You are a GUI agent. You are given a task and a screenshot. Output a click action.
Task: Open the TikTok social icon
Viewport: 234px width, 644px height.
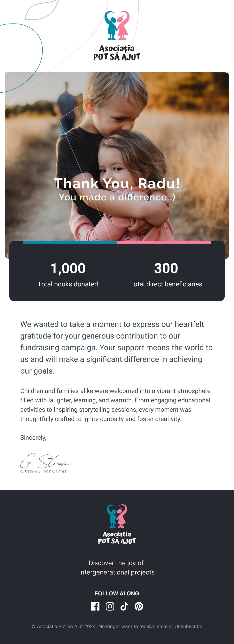click(124, 606)
